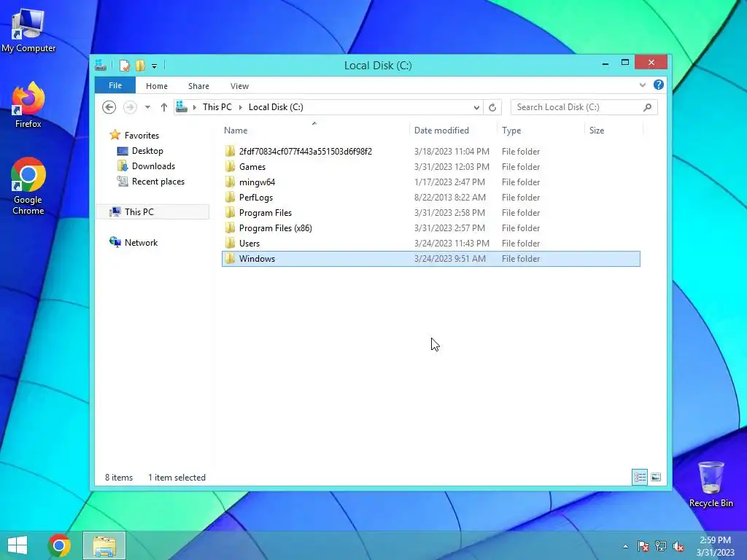The width and height of the screenshot is (747, 560).
Task: Expand the breadcrumb arrow before This PC
Action: 194,108
